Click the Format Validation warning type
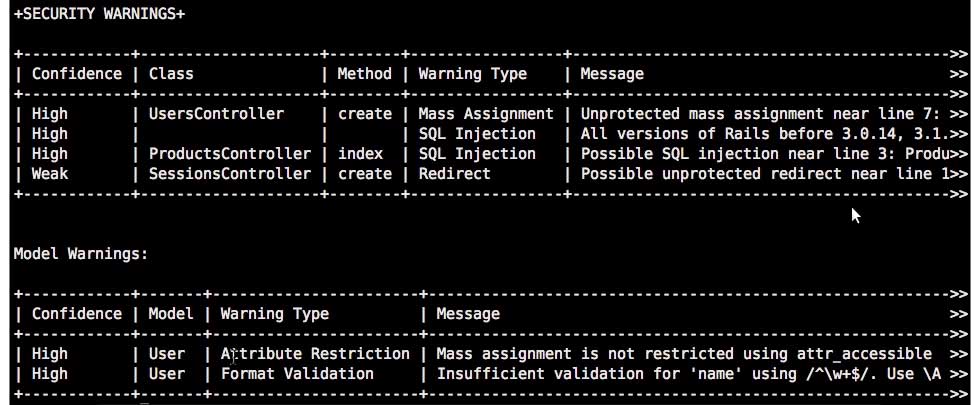 (x=298, y=373)
